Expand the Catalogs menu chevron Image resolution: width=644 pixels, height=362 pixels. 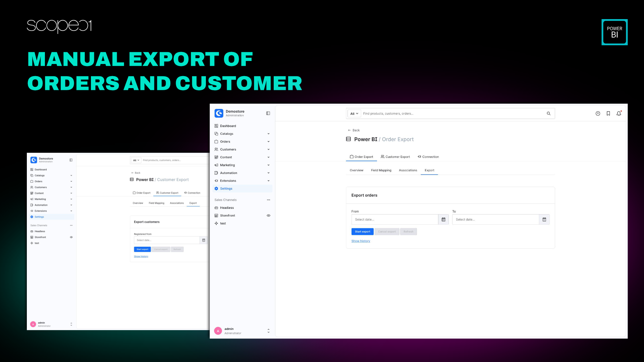click(x=268, y=134)
